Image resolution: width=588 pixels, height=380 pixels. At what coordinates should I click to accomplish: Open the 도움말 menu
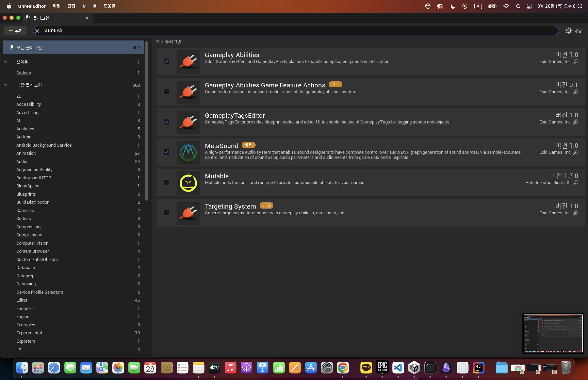pos(109,6)
